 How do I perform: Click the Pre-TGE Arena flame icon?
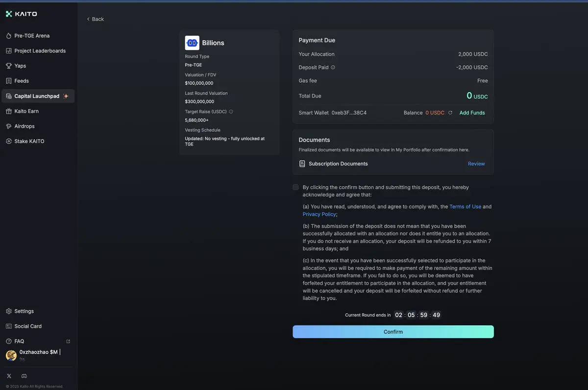9,36
